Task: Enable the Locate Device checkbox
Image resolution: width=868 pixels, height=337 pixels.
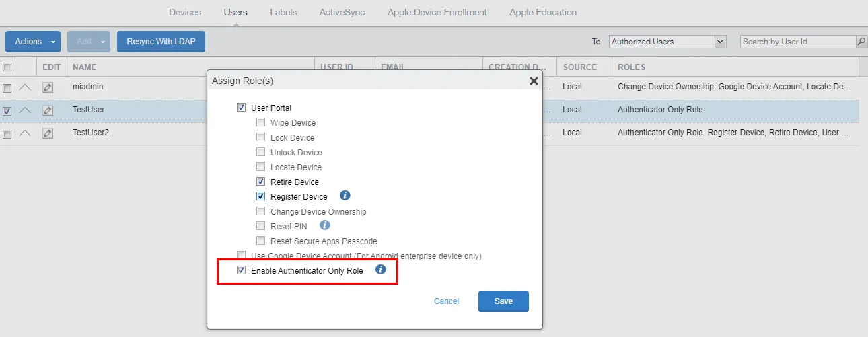Action: coord(260,167)
